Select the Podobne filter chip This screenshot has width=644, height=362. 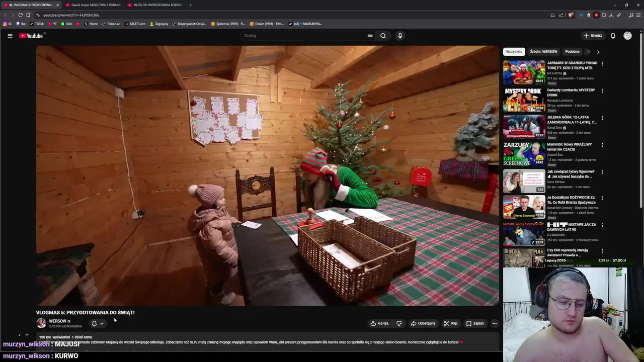pos(572,51)
